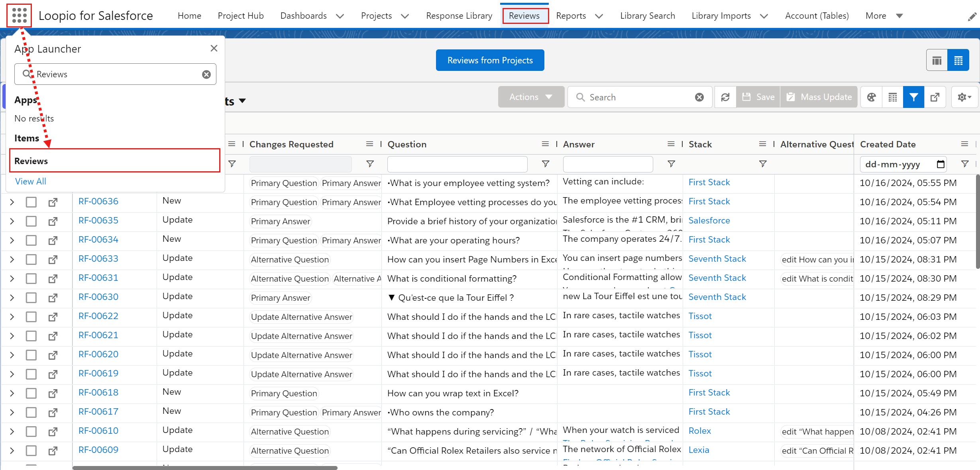Click the horizontal scrollbar at grid bottom
Screen dimensions: 980x470
coord(205,468)
